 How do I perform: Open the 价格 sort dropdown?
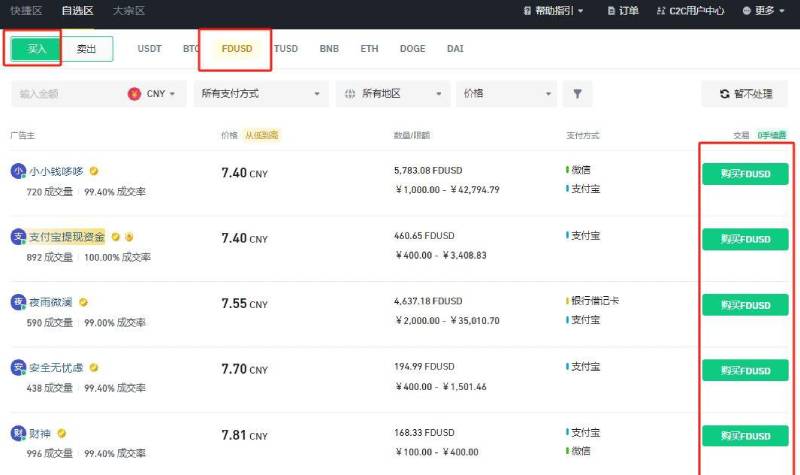point(507,94)
